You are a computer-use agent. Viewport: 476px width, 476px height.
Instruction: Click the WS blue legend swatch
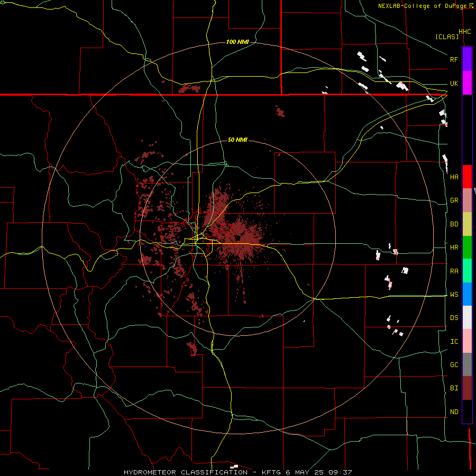pos(467,294)
